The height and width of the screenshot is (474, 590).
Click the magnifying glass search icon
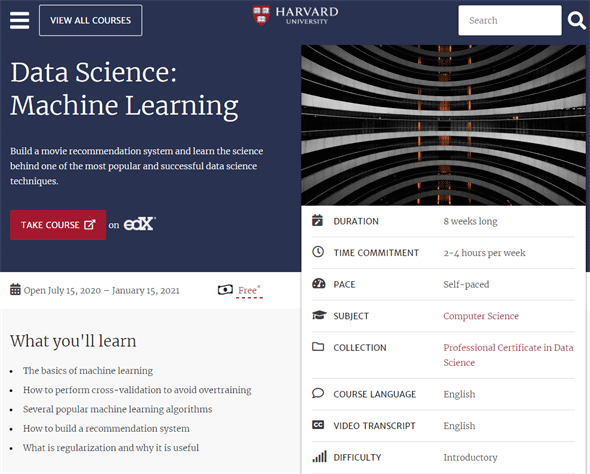tap(576, 20)
